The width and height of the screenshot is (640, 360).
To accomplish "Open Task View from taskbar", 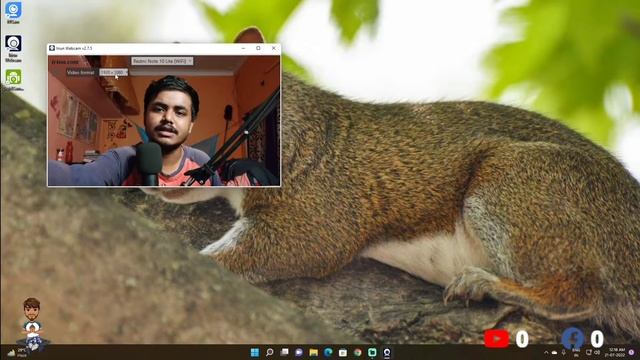I will click(284, 352).
